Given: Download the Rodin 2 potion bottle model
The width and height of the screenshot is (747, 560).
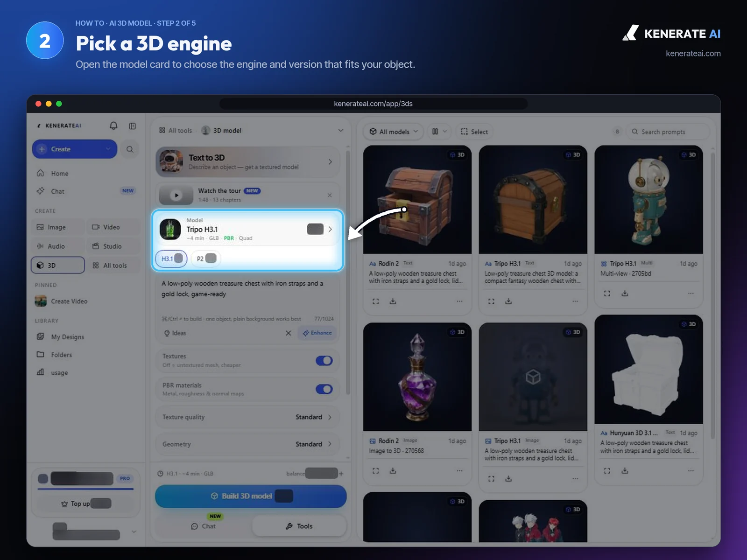Looking at the screenshot, I should click(x=393, y=471).
